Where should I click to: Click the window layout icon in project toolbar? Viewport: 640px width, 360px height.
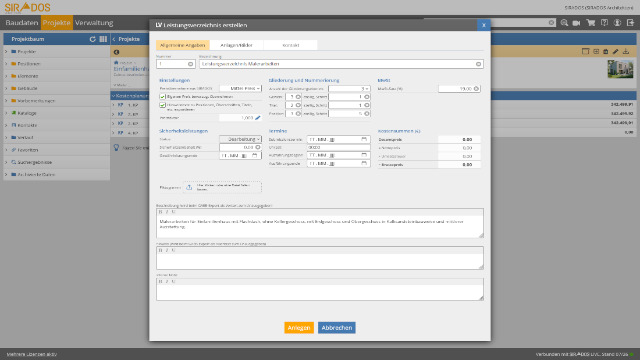click(585, 51)
